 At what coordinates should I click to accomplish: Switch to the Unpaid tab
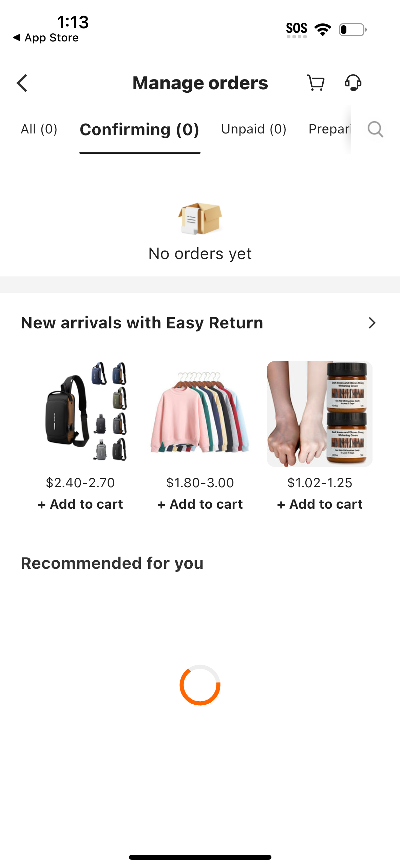pos(253,129)
